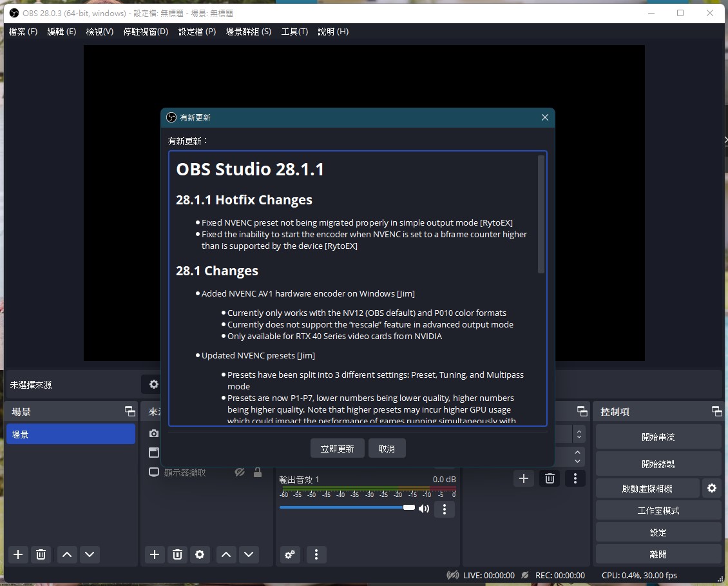
Task: Add a new scene with the plus icon
Action: [x=18, y=554]
